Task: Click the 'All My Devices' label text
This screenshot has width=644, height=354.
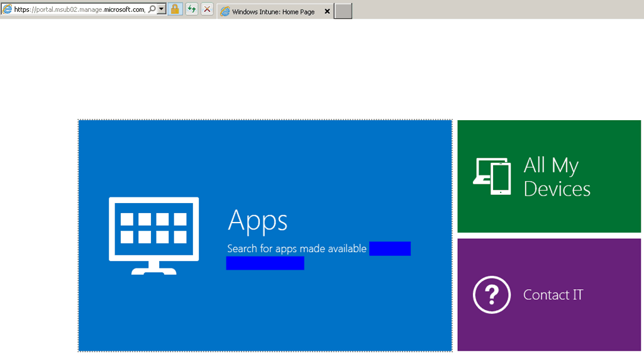Action: coord(557,177)
